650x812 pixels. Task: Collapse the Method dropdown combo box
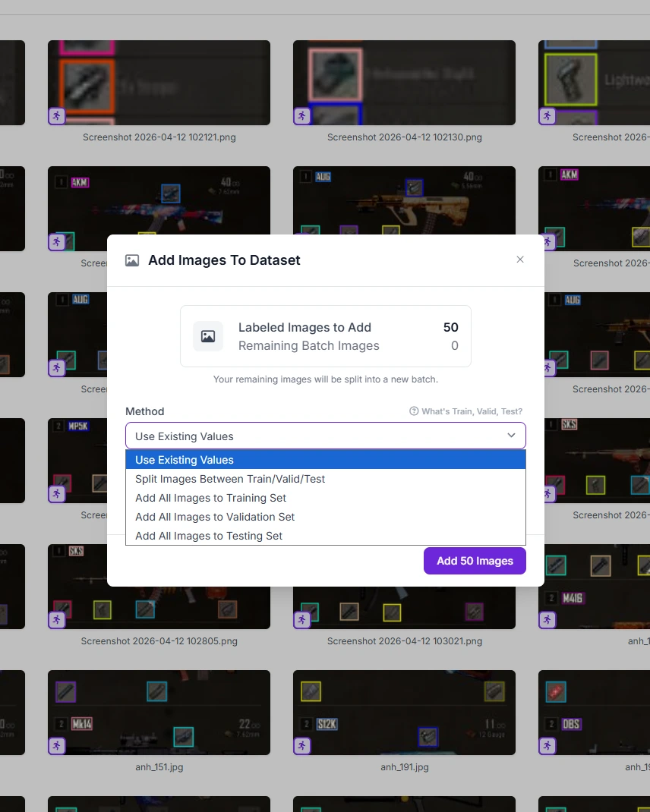click(x=326, y=436)
